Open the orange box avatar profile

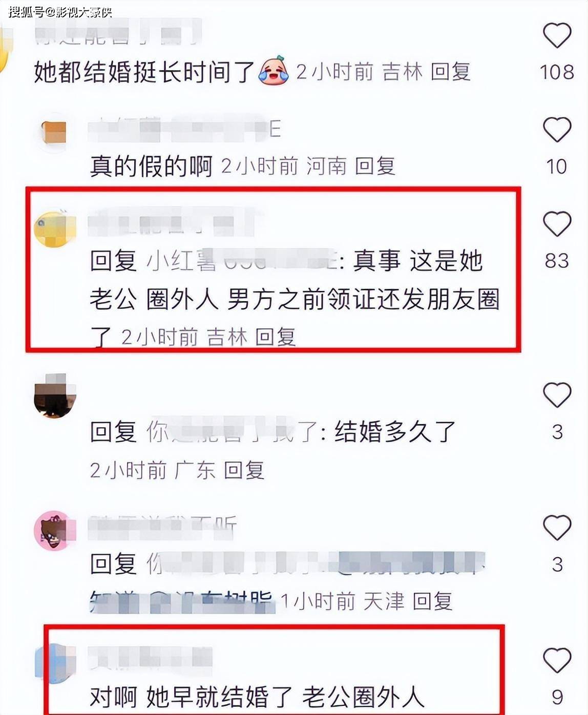click(54, 133)
